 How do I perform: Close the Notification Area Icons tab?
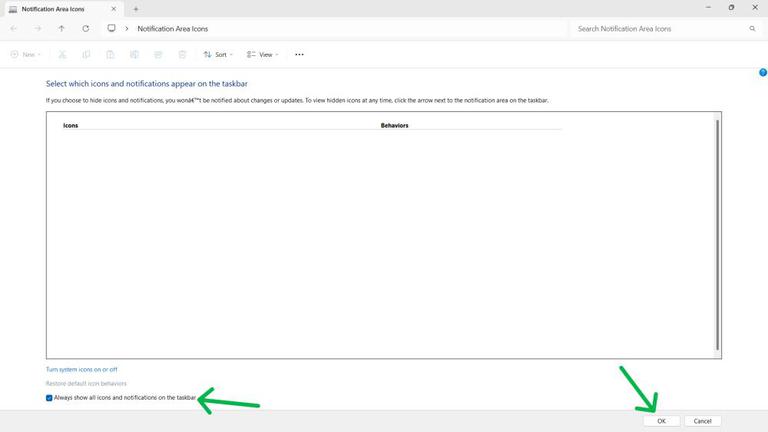coord(114,9)
